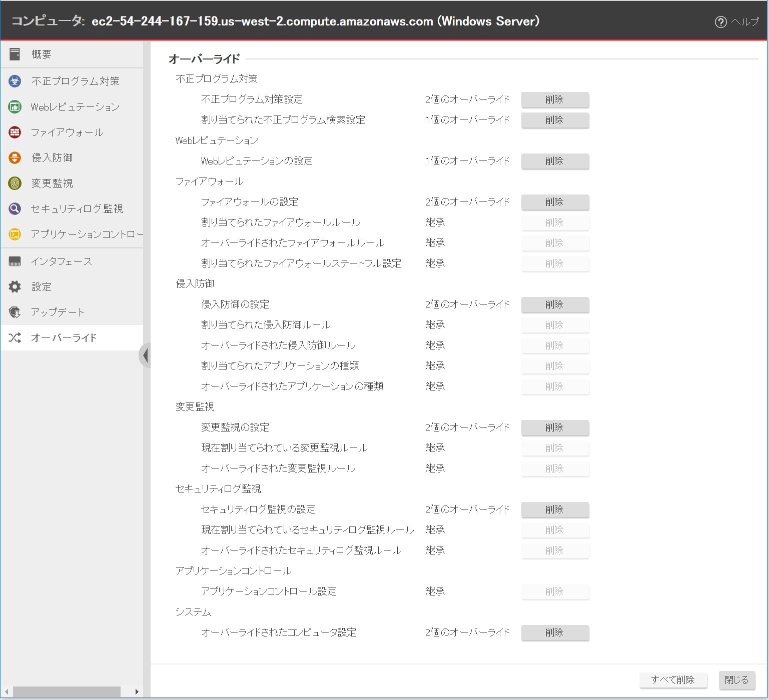Click the Log Inspection magnifier icon

[15, 208]
